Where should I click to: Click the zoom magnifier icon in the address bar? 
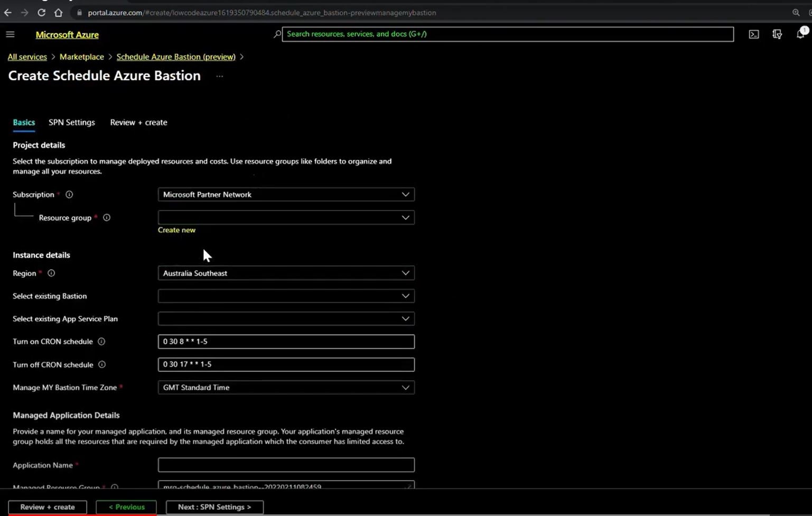tap(796, 13)
